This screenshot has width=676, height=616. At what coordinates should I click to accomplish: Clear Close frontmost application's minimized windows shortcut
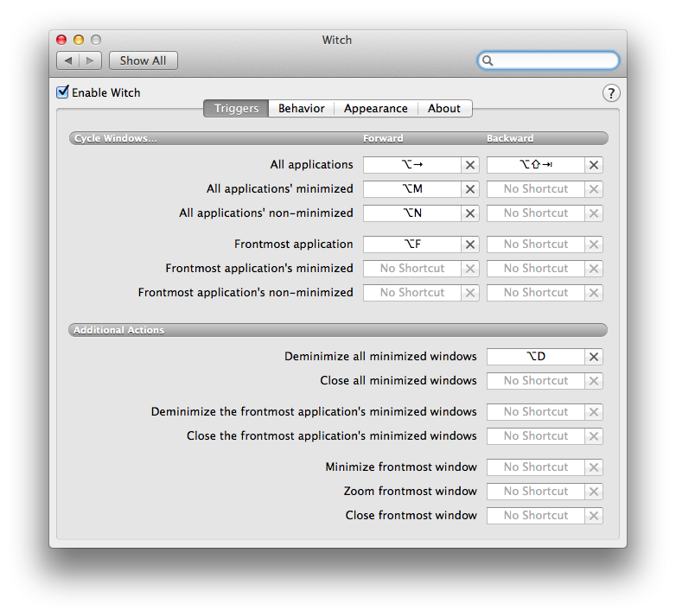(x=594, y=436)
